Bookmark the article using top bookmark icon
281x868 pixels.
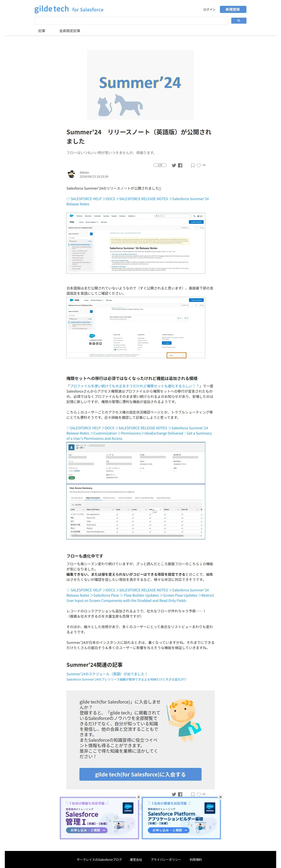point(193,165)
